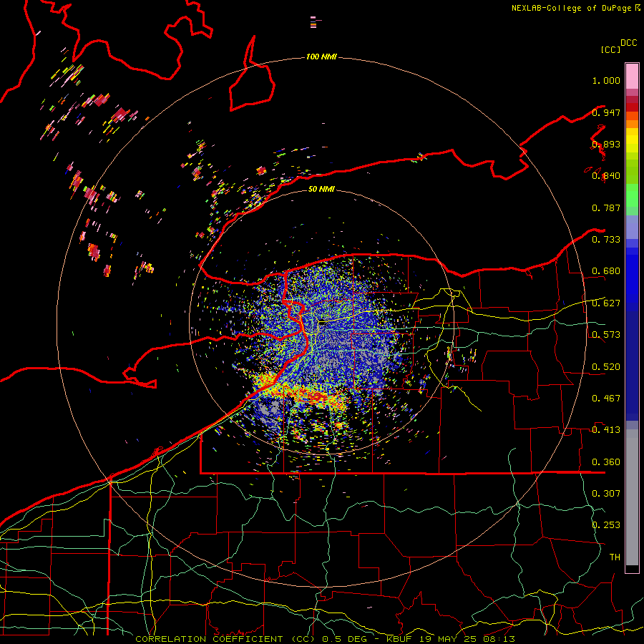
Task: Click the TH threshold label
Action: (x=615, y=557)
